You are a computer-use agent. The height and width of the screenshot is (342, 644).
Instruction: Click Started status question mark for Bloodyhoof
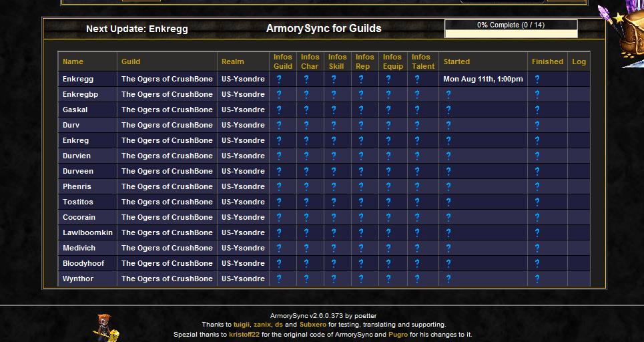448,263
